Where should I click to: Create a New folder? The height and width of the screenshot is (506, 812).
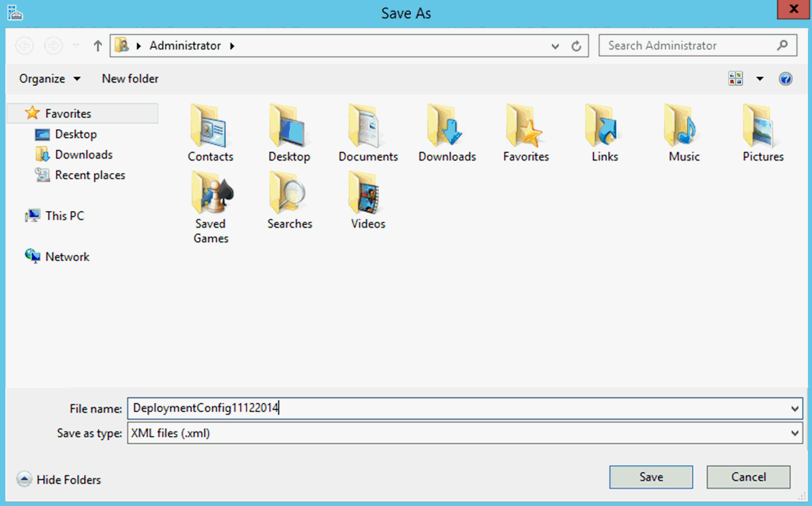130,79
